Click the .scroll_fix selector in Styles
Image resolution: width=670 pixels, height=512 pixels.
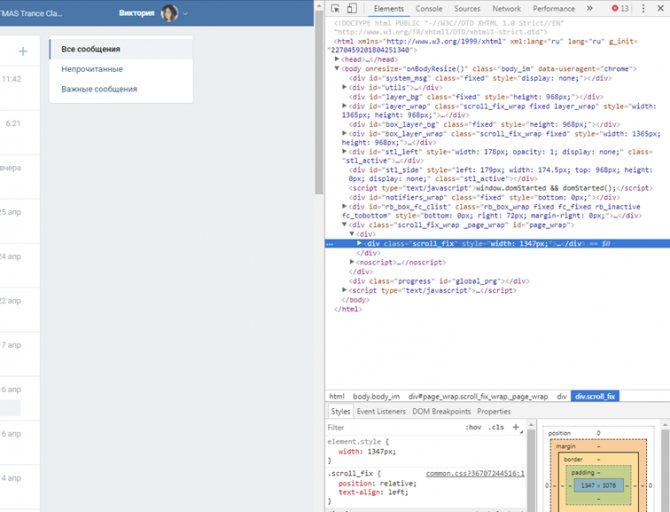[x=350, y=474]
